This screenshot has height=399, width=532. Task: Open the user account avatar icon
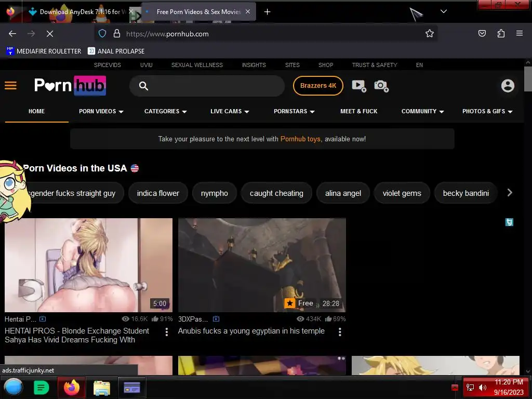tap(508, 86)
